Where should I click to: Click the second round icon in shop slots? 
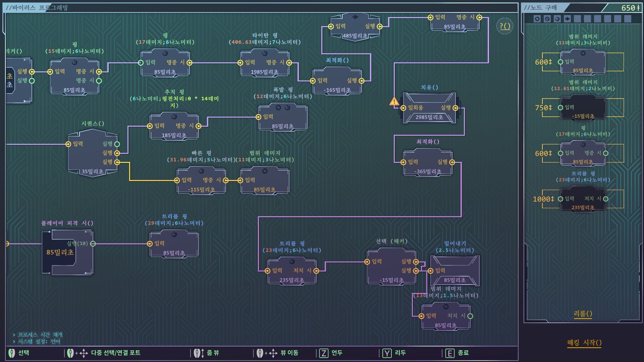point(547,19)
